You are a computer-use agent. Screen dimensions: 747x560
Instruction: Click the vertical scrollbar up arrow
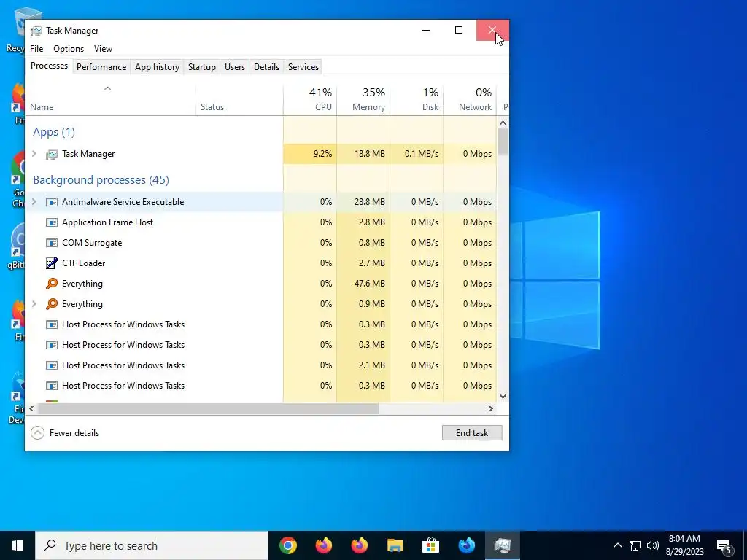click(x=503, y=122)
